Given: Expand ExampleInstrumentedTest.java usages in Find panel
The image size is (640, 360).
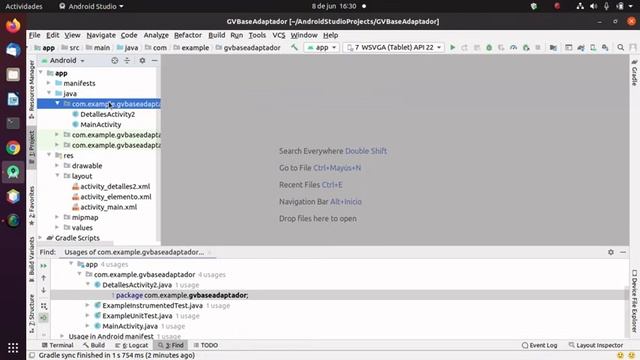Looking at the screenshot, I should [x=87, y=305].
